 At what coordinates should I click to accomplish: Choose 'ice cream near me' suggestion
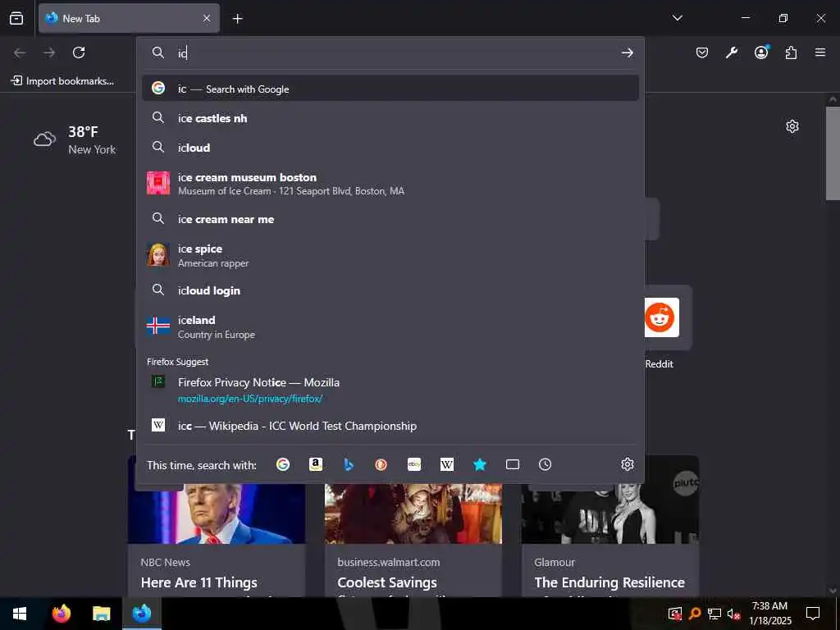(x=390, y=219)
